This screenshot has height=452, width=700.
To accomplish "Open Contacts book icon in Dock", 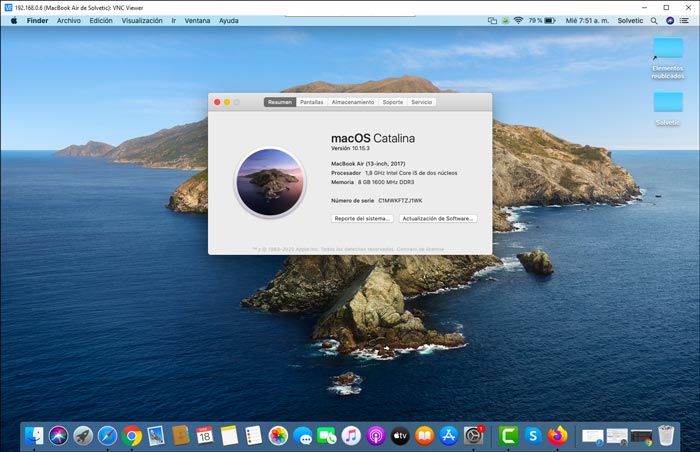I will 181,435.
